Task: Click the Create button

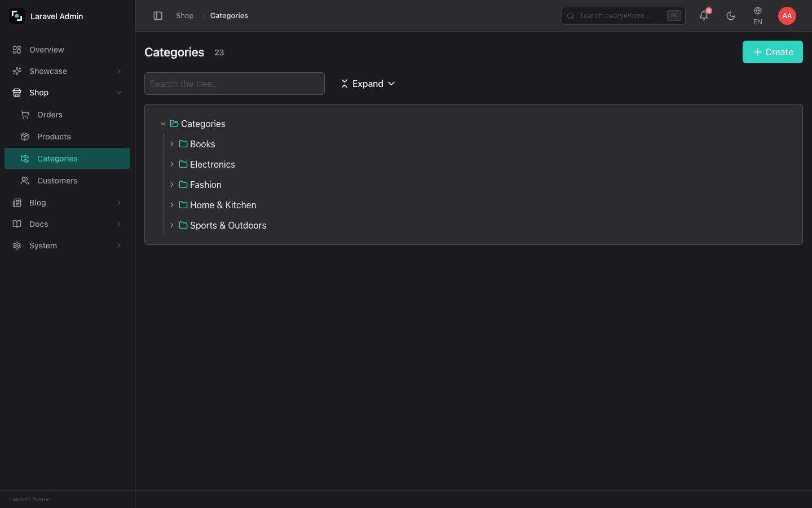Action: pos(773,52)
